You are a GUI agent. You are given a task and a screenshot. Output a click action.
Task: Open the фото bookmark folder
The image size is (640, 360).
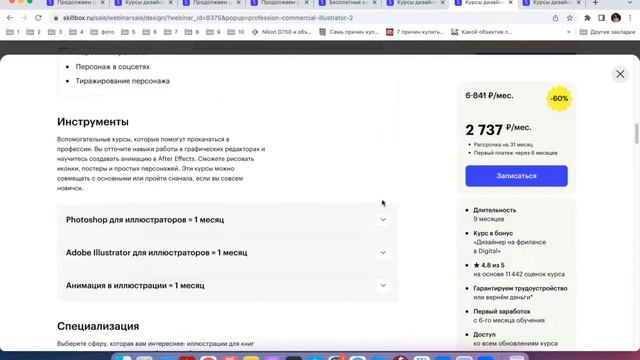coord(102,32)
